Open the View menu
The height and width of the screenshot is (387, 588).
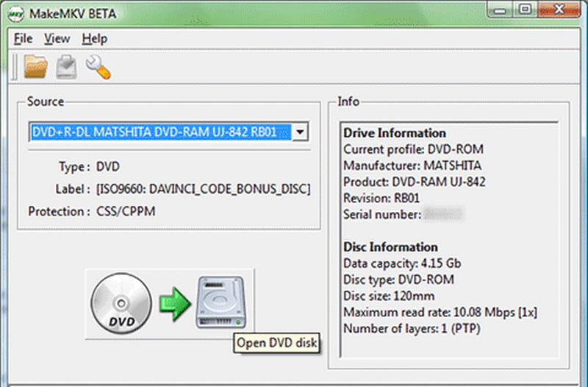(57, 38)
